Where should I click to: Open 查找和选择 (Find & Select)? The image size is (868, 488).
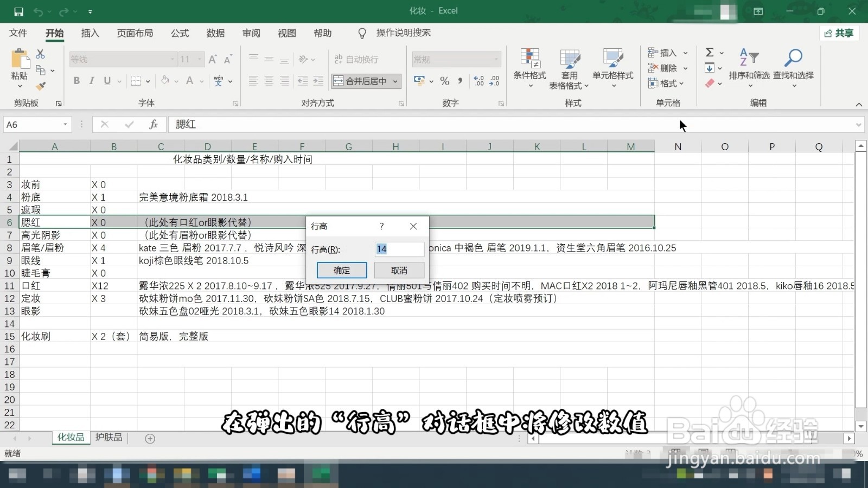(x=793, y=69)
